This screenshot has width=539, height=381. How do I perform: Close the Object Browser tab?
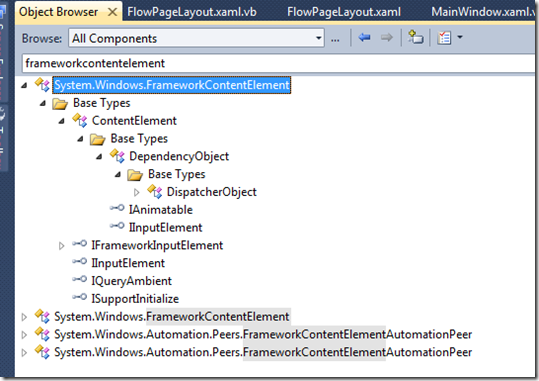tap(112, 12)
